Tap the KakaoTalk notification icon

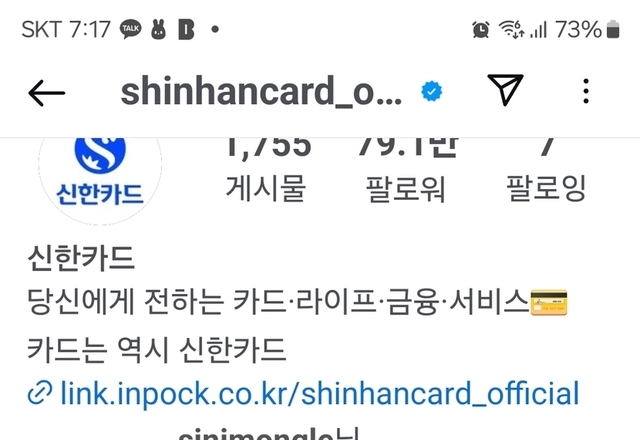131,29
